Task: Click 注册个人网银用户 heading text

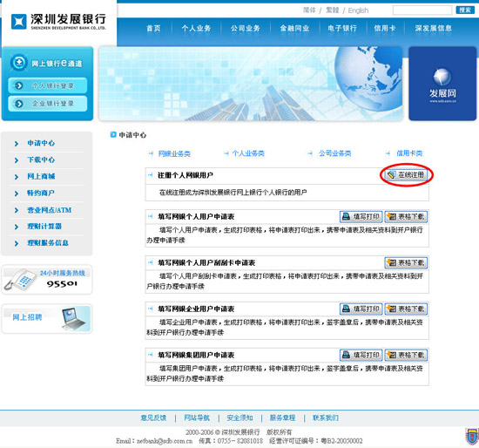Action: click(x=186, y=175)
